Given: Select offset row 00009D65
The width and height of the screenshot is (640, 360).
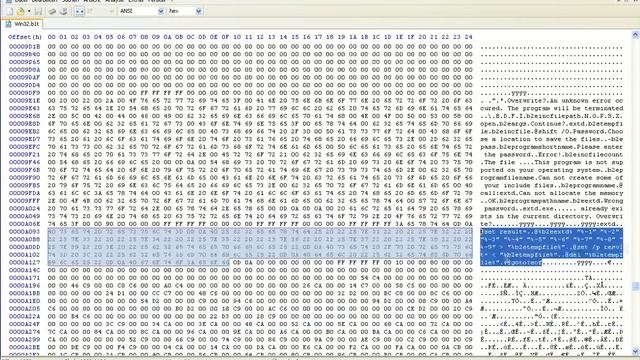Looking at the screenshot, I should click(x=25, y=62).
